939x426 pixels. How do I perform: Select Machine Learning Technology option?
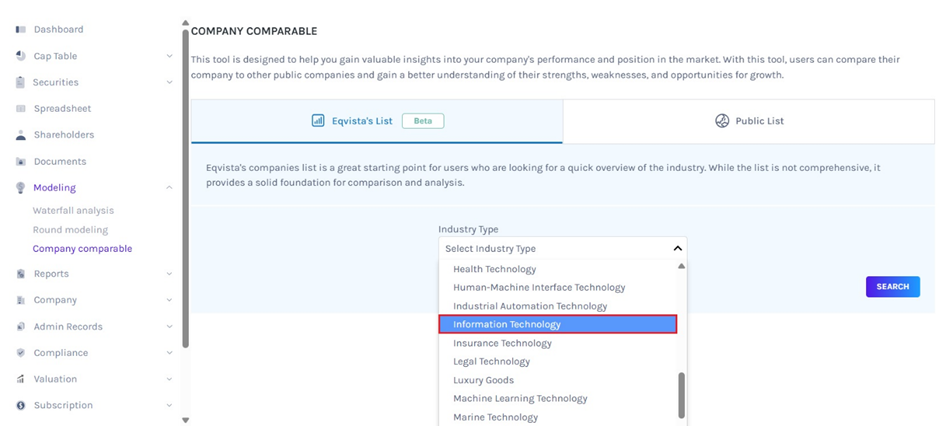(558, 398)
